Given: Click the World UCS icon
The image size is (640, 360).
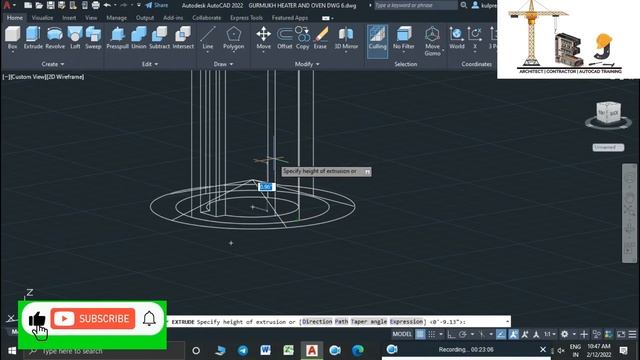Looking at the screenshot, I should (457, 37).
